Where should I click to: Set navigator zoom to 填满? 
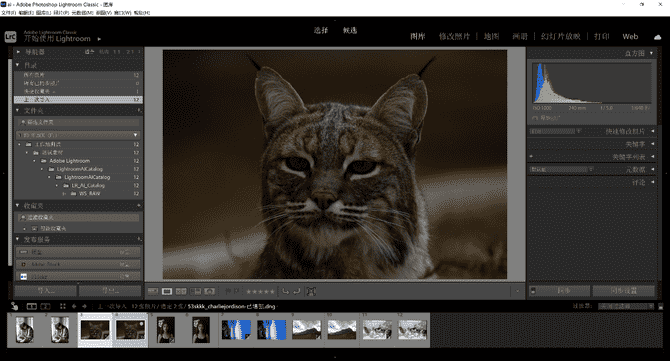[104, 52]
